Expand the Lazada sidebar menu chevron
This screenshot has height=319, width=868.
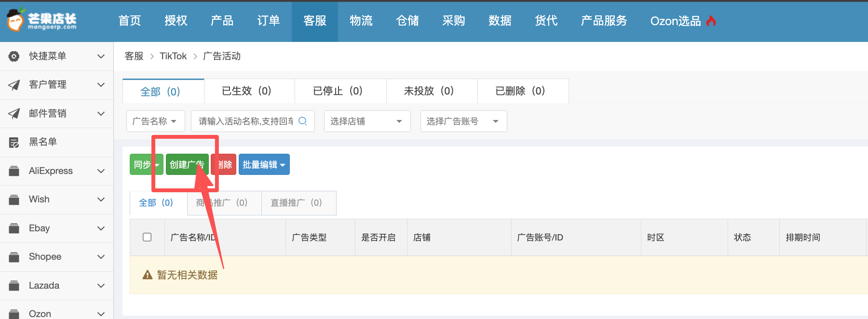point(101,286)
